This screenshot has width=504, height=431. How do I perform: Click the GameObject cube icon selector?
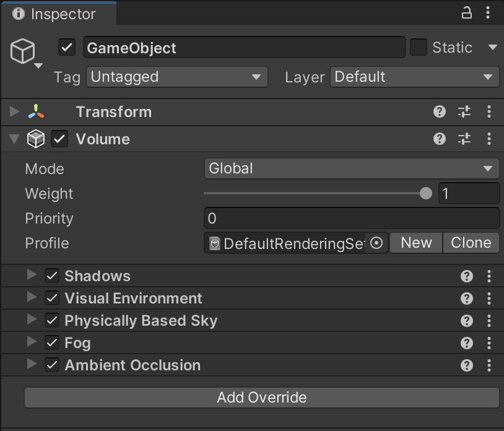pos(25,53)
